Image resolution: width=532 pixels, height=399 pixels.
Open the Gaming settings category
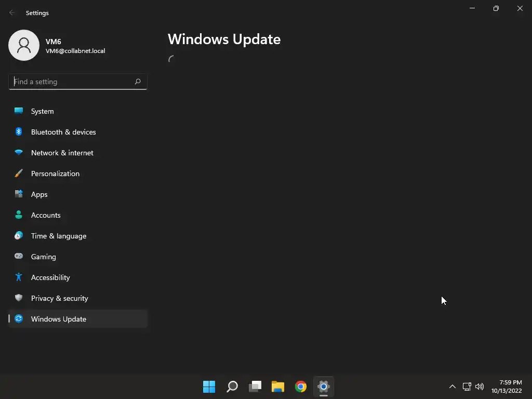(x=78, y=257)
